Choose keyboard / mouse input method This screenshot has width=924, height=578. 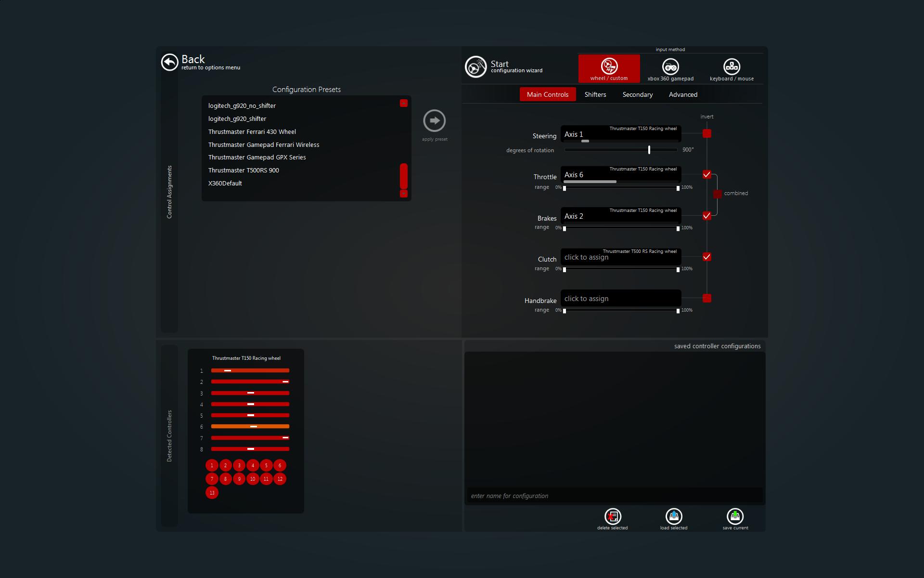(731, 68)
